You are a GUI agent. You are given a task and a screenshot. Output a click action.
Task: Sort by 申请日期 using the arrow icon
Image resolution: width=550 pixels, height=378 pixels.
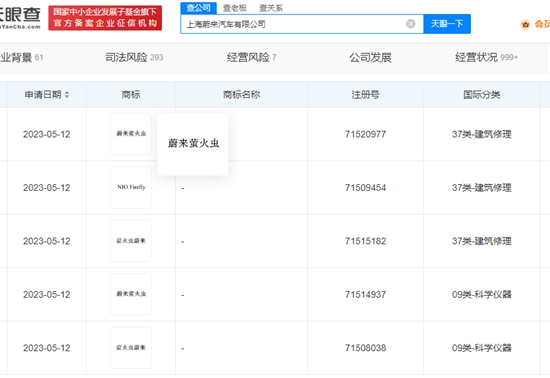pos(67,95)
